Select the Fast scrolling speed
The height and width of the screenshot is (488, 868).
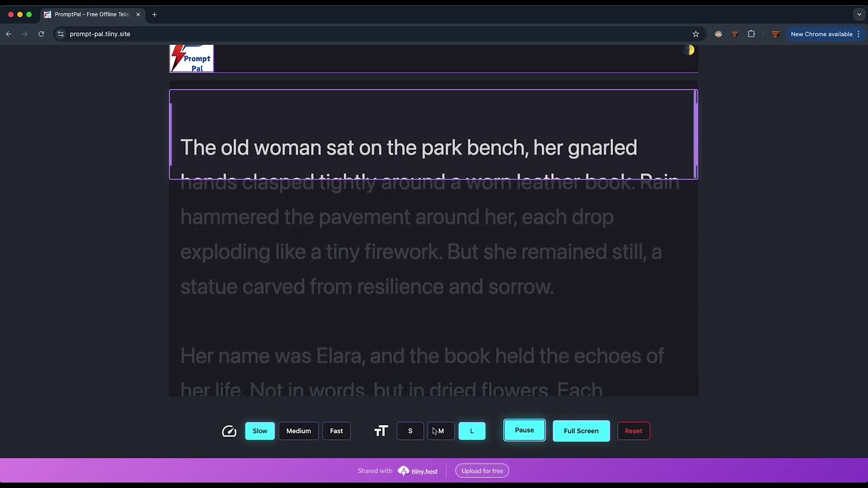(336, 430)
